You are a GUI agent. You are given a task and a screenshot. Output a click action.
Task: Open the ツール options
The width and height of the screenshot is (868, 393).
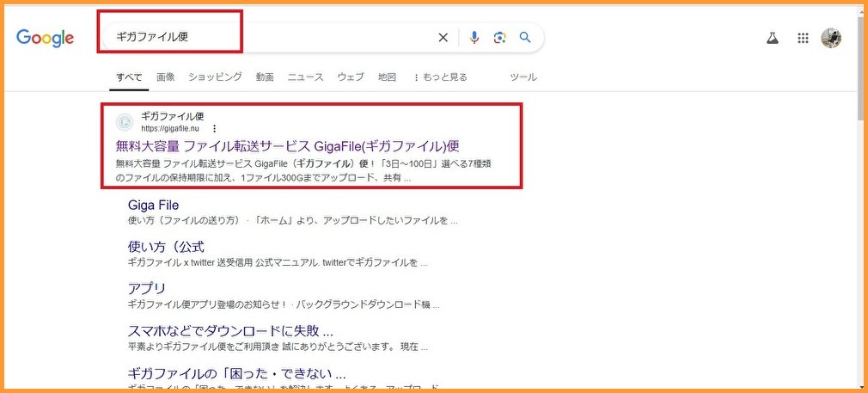pos(523,77)
